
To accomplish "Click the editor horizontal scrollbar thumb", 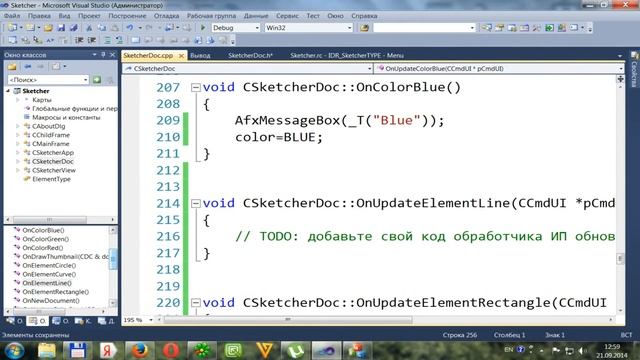I will click(288, 320).
